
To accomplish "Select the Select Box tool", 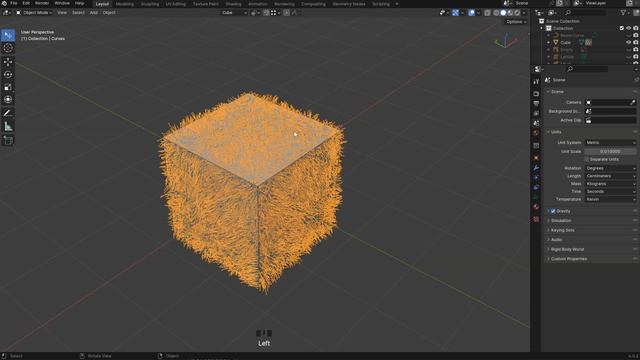I will (8, 36).
